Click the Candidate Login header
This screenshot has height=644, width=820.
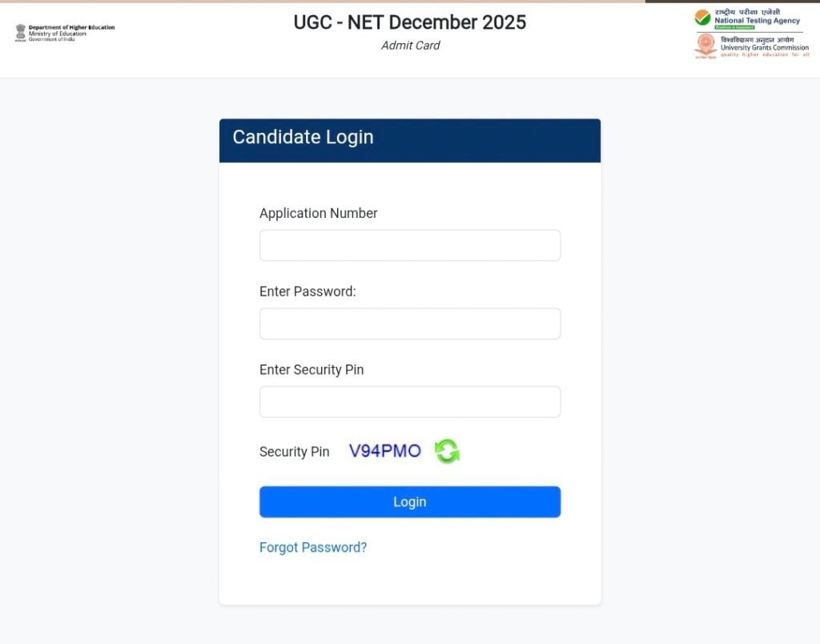tap(303, 137)
